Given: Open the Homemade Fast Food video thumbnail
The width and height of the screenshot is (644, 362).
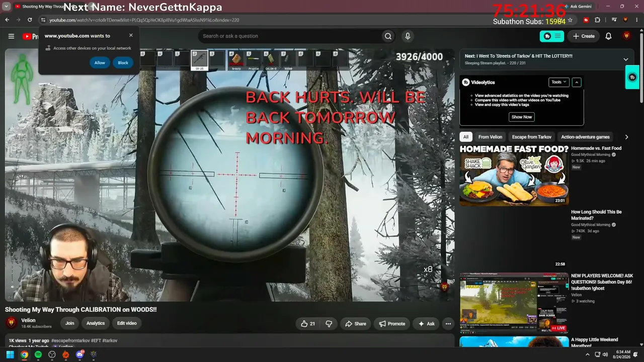Looking at the screenshot, I should pyautogui.click(x=514, y=175).
